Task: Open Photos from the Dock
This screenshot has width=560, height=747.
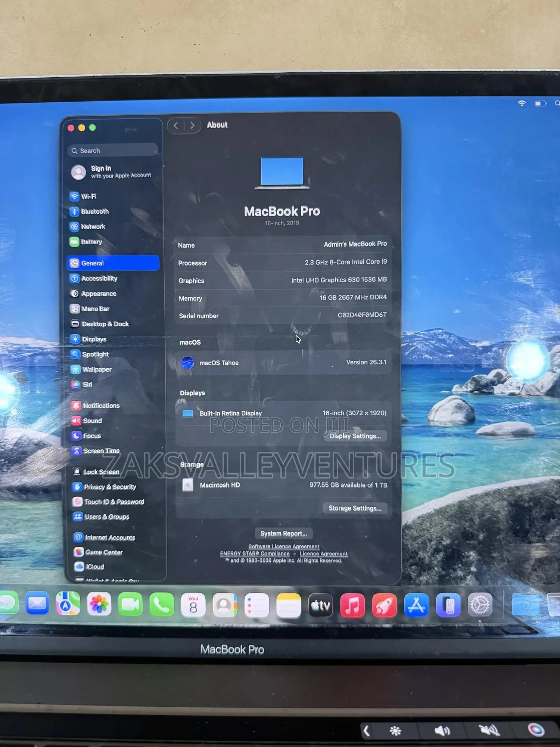Action: (99, 604)
